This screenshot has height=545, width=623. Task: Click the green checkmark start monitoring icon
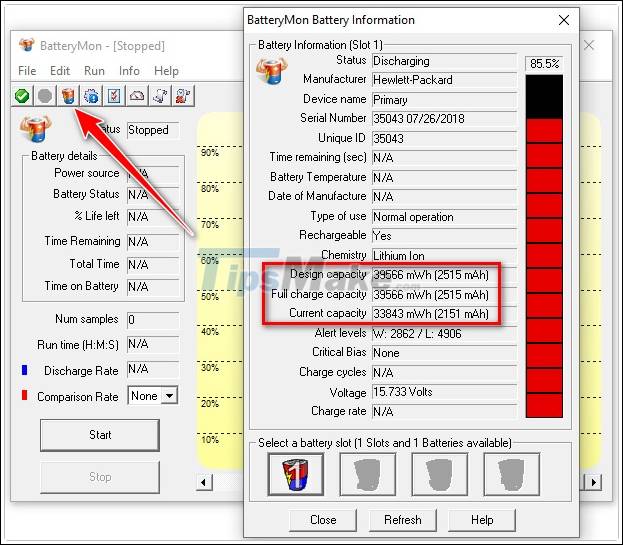tap(22, 96)
